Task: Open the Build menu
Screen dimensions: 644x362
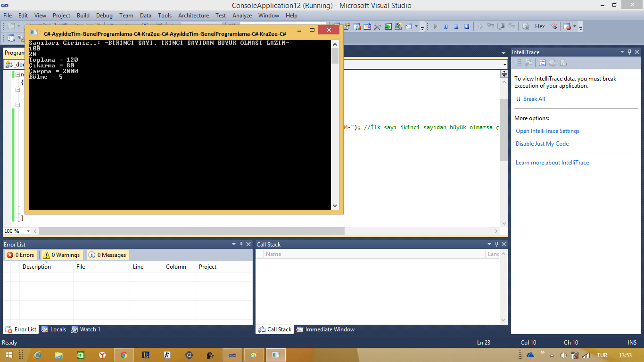Action: pos(83,15)
